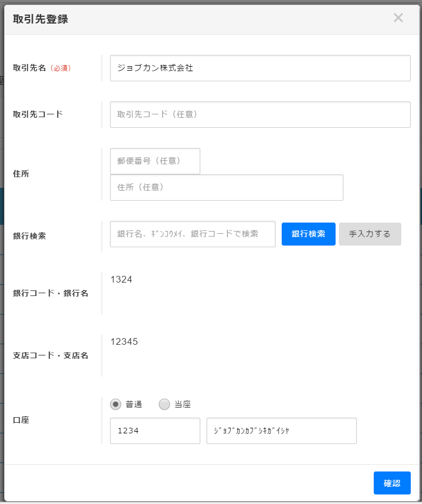The image size is (422, 504).
Task: Close the 取引先登録 dialog with X
Action: (398, 18)
